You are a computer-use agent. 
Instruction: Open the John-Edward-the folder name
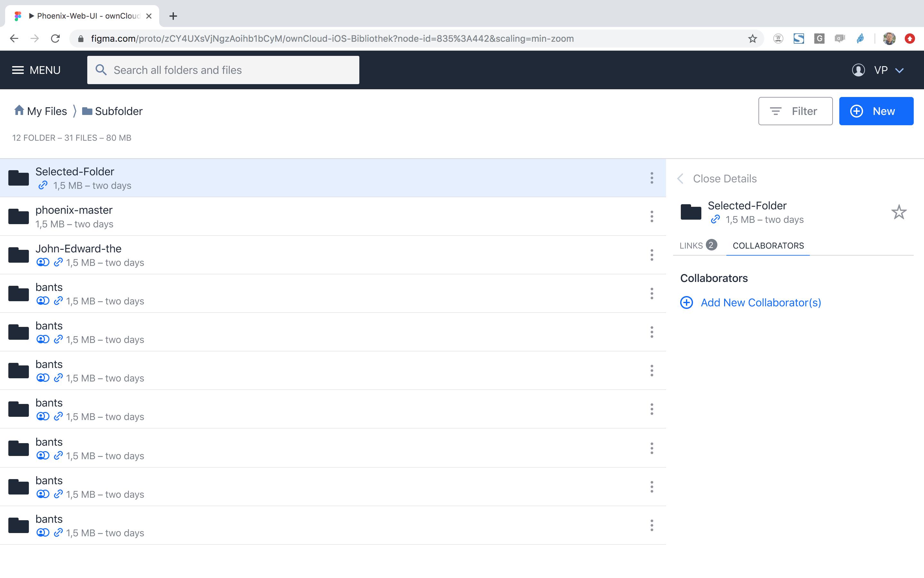78,249
